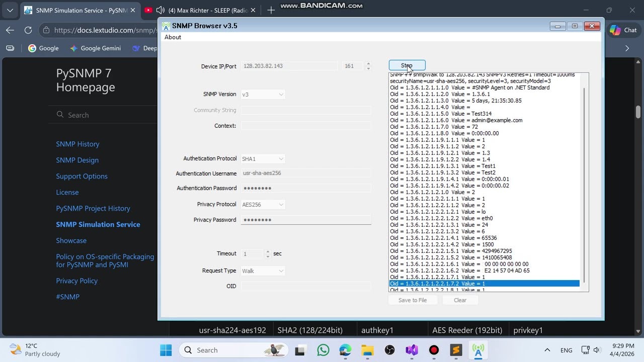Select the row with value E2 14 57 04 AD 65
The image size is (644, 362).
coord(485,270)
